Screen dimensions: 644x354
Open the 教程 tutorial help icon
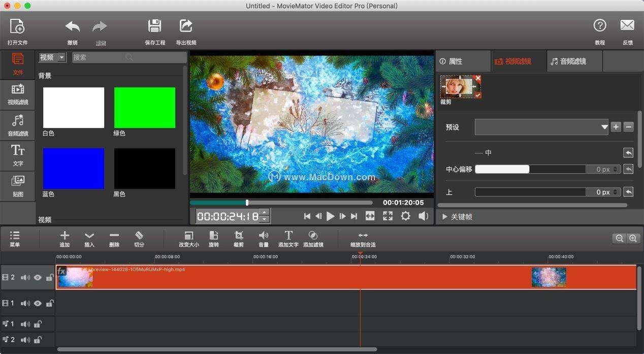(600, 31)
